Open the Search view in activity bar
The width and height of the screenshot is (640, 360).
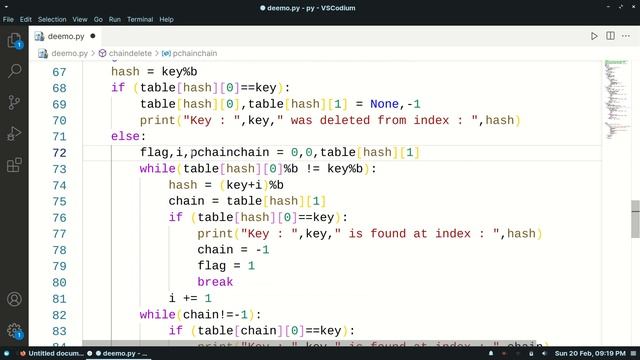pos(14,71)
